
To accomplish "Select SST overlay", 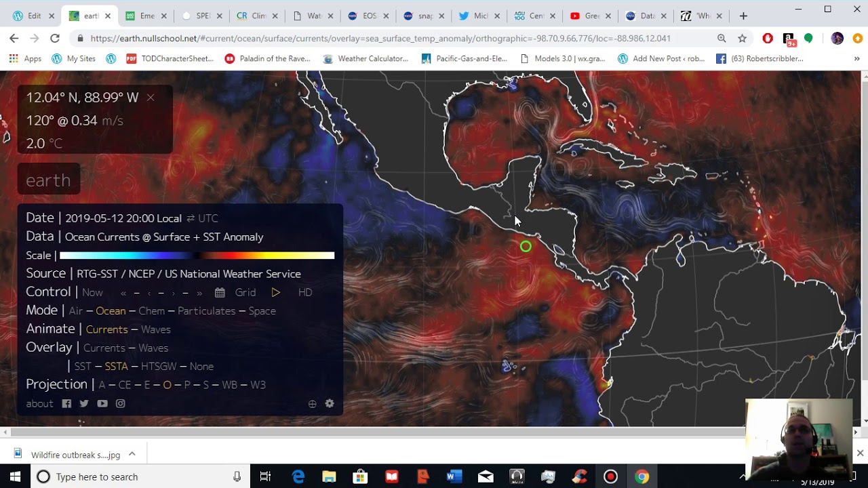I will click(x=83, y=367).
